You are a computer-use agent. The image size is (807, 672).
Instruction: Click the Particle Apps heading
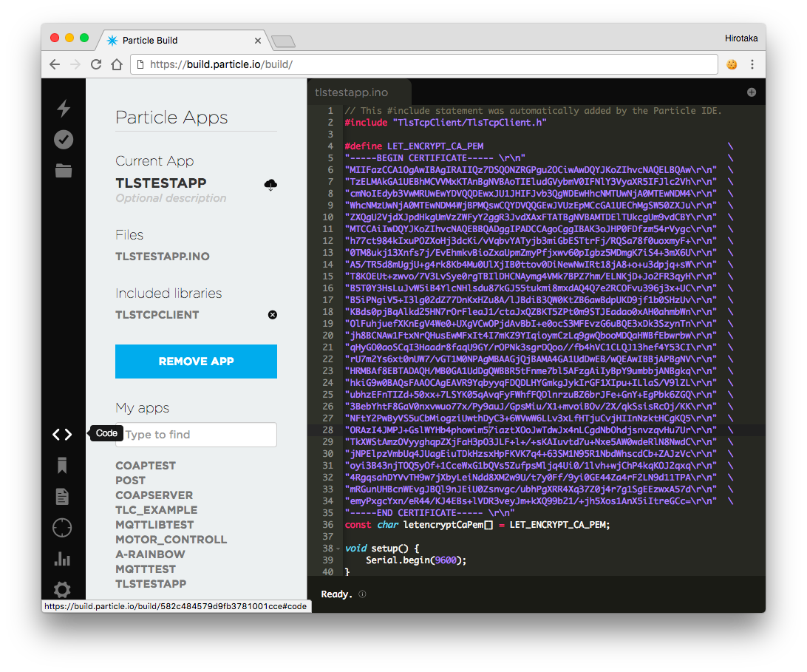(171, 118)
